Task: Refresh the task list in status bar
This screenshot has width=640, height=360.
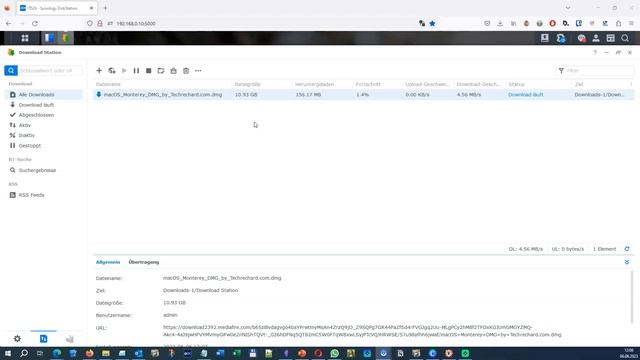Action: (x=627, y=249)
